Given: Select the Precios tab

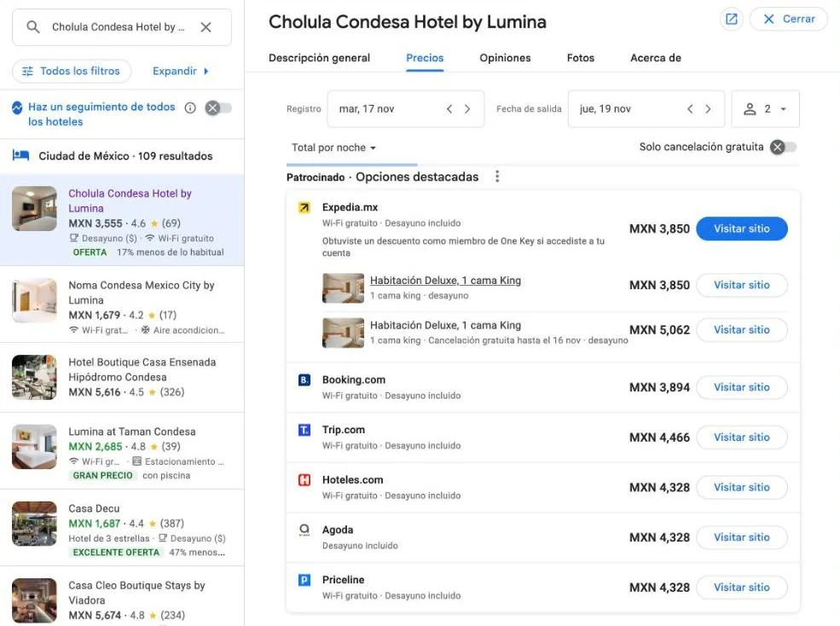Looking at the screenshot, I should coord(425,58).
